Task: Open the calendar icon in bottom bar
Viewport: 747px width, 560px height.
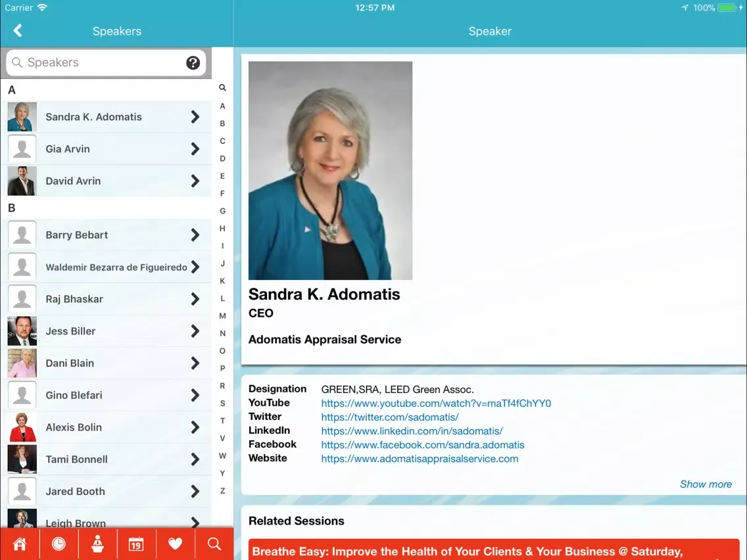Action: point(136,544)
